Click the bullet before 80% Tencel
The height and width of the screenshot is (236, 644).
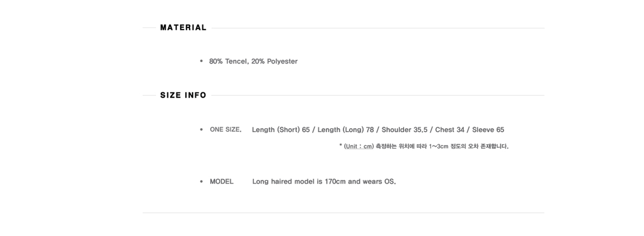click(x=202, y=61)
